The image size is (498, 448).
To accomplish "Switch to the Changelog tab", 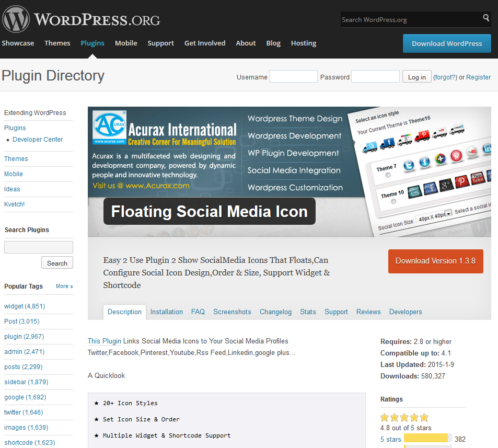I will click(275, 312).
